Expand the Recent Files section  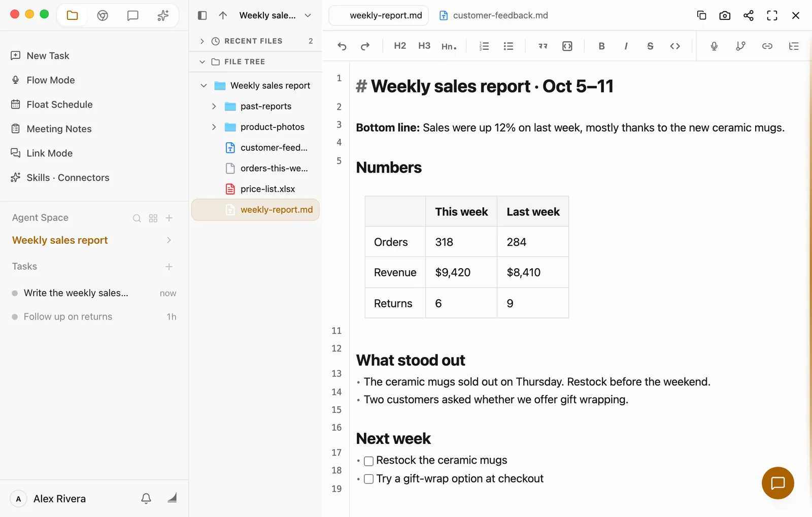click(x=202, y=41)
